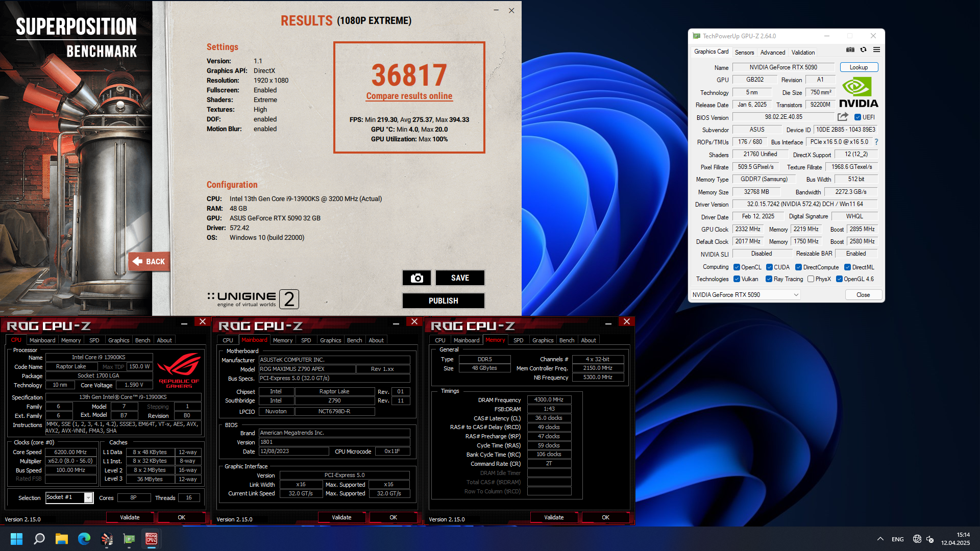Click the Lookup button in GPU-Z
Screen dimensions: 980x551
[x=859, y=67]
